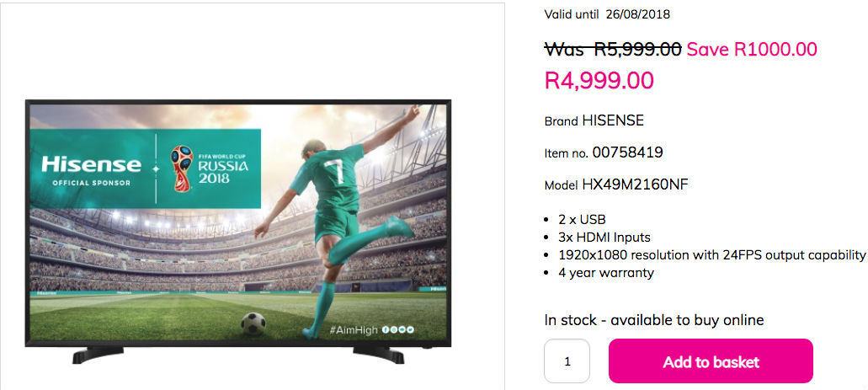Click the Save R1000.00 label

[x=752, y=50]
